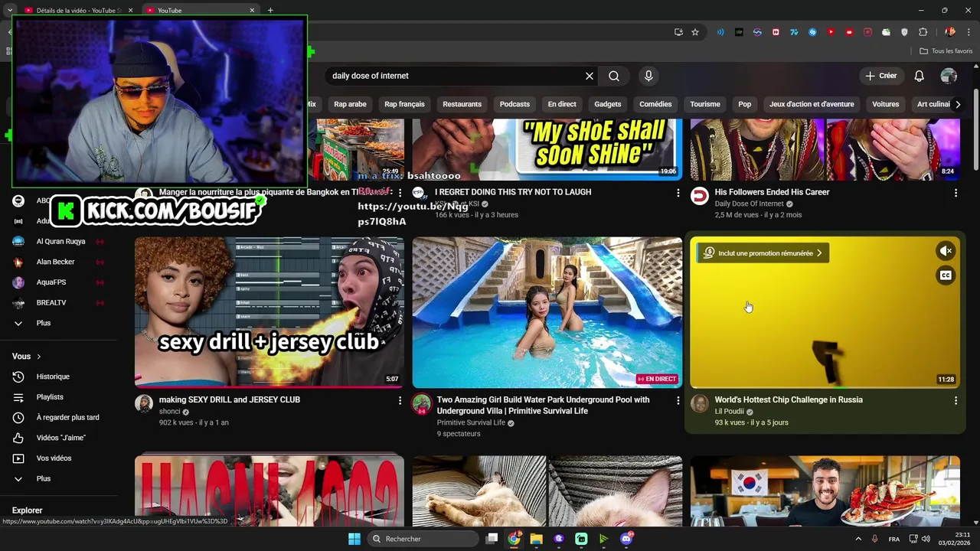Open the Chrome three-dot menu

969,32
